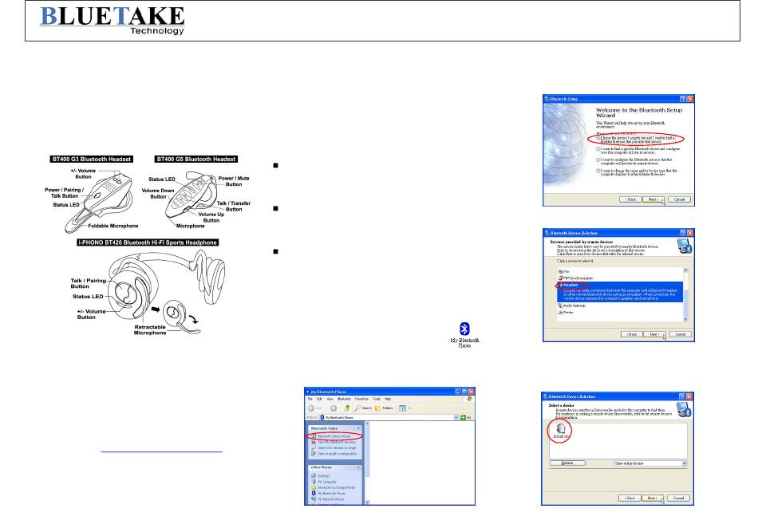
Task: Click the Views icon in explorer toolbar
Action: [x=402, y=408]
